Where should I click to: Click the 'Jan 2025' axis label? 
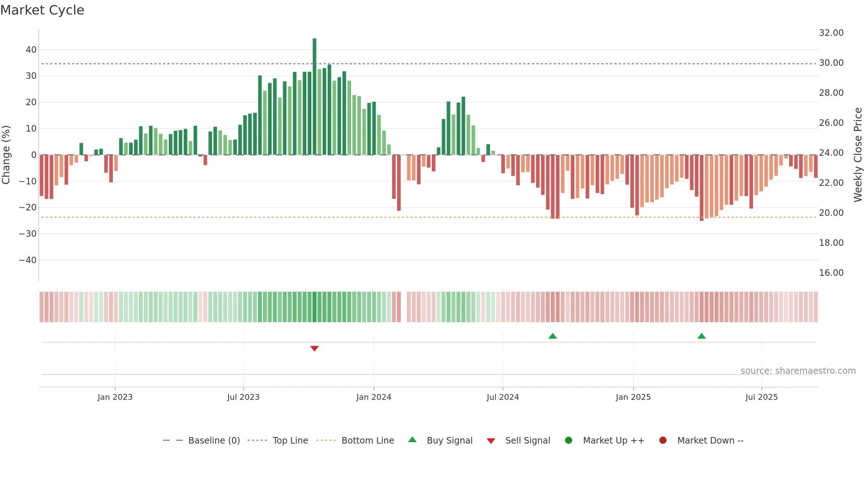[x=633, y=397]
